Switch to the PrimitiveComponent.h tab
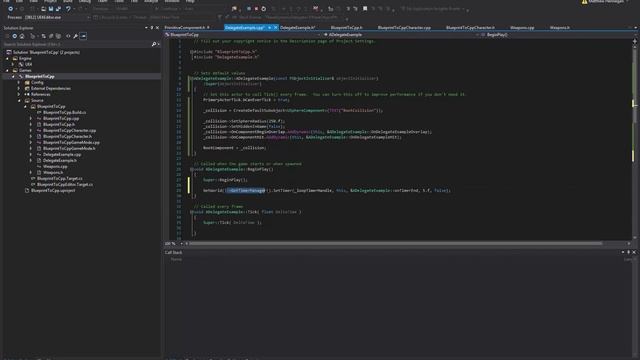 [184, 28]
